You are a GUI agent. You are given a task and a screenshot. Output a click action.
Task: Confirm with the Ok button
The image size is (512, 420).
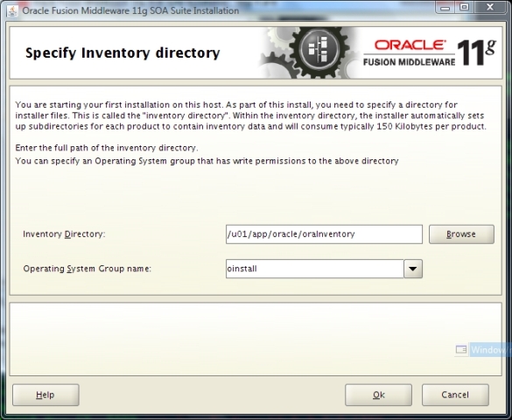[378, 395]
